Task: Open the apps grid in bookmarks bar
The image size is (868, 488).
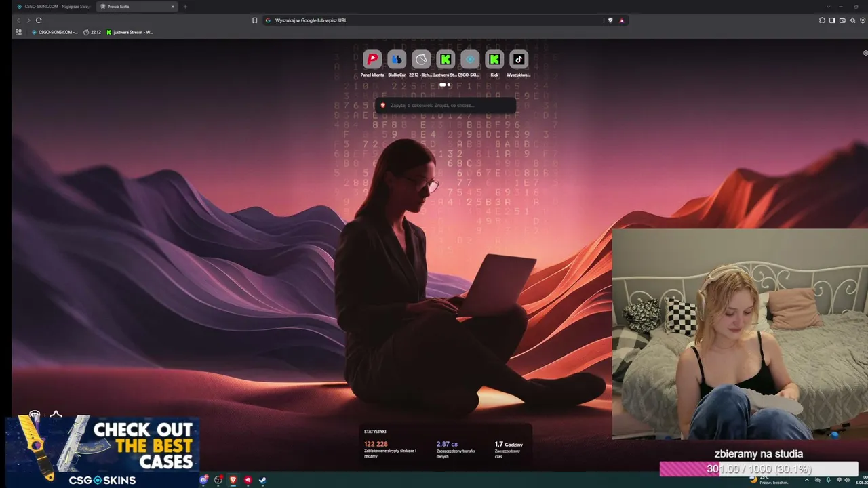Action: pyautogui.click(x=18, y=32)
